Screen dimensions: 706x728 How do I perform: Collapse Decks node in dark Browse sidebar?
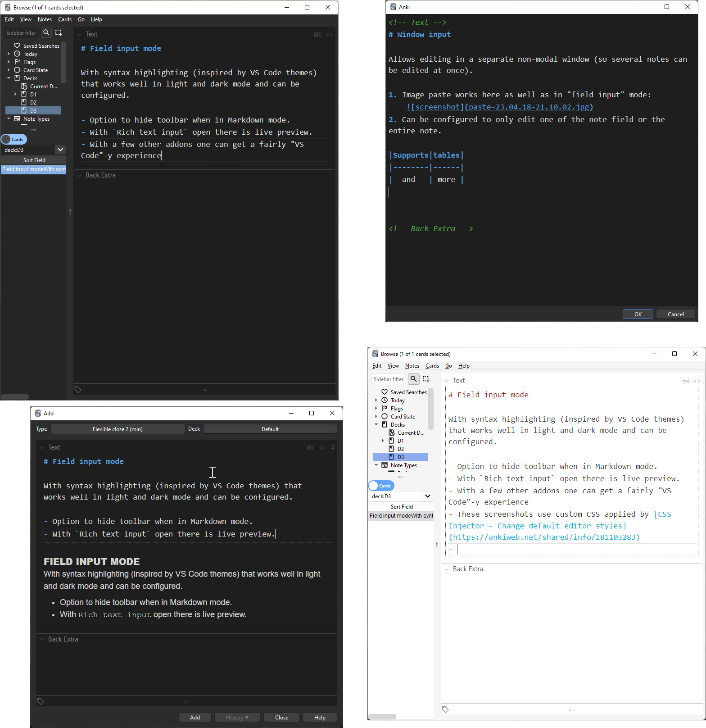(9, 78)
